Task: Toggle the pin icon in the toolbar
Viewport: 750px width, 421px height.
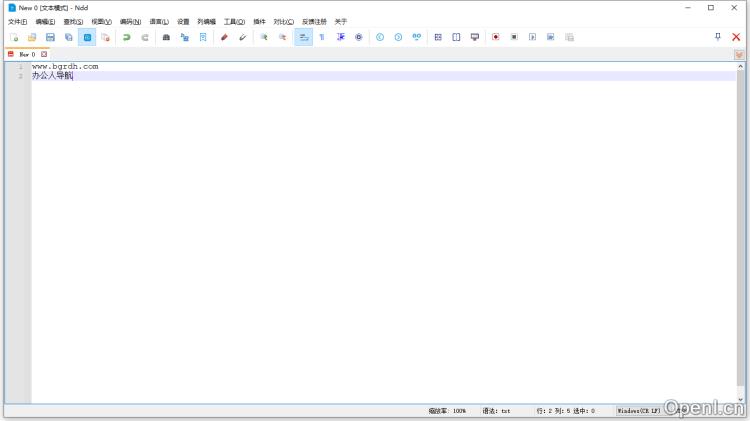Action: [x=717, y=37]
